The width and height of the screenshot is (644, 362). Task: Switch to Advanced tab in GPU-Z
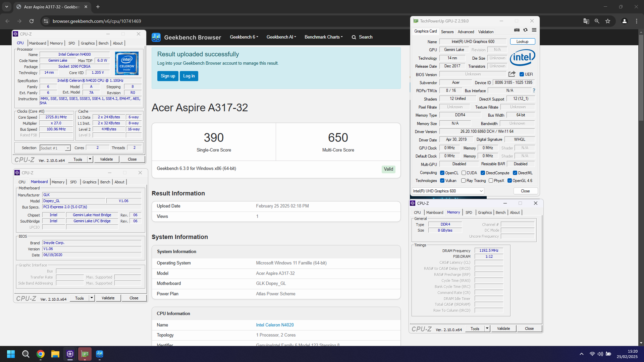tap(466, 32)
